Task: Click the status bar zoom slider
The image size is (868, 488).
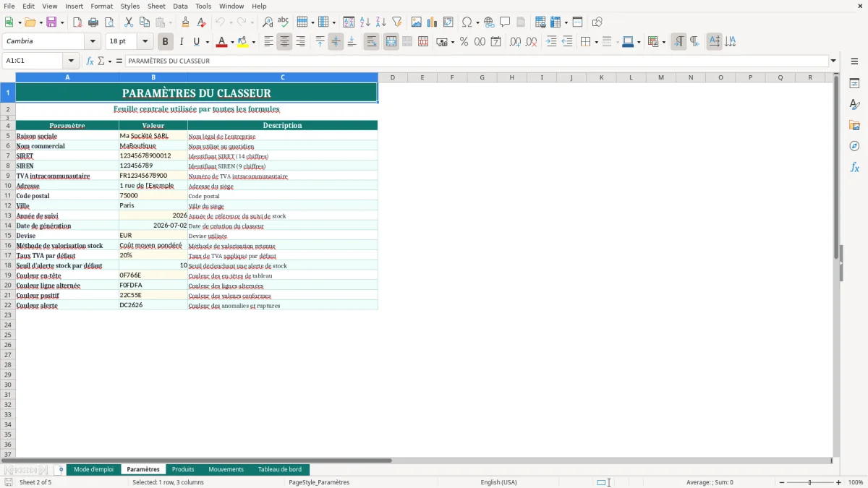Action: pyautogui.click(x=809, y=482)
